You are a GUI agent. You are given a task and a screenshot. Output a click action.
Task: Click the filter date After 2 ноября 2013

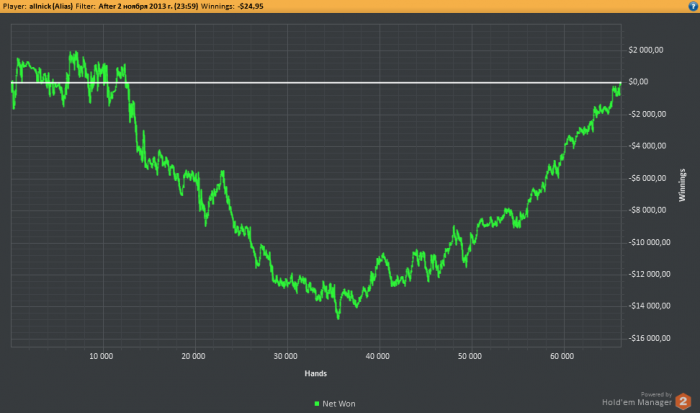148,6
